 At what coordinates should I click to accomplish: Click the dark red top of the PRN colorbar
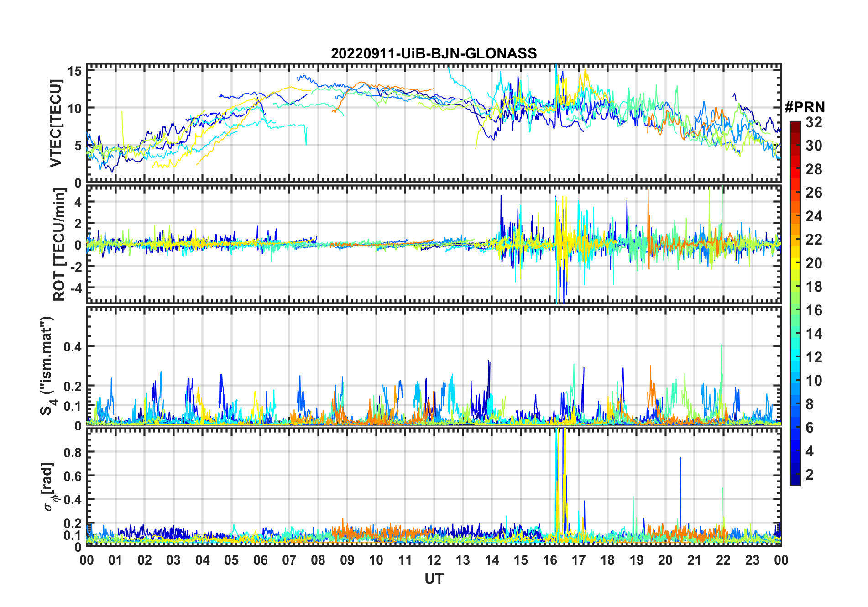[x=795, y=125]
